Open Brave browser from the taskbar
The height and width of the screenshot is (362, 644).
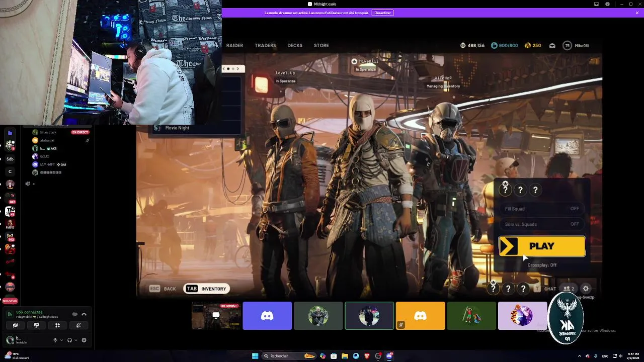coord(367,356)
